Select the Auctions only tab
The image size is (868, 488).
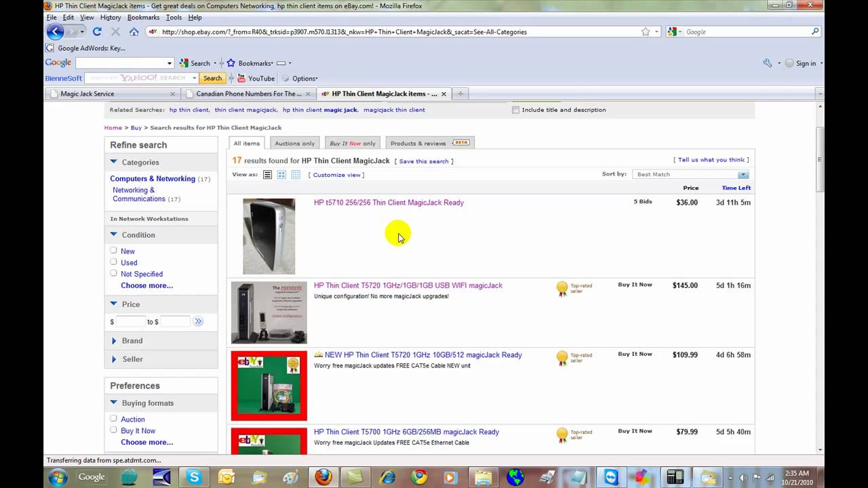click(x=294, y=143)
